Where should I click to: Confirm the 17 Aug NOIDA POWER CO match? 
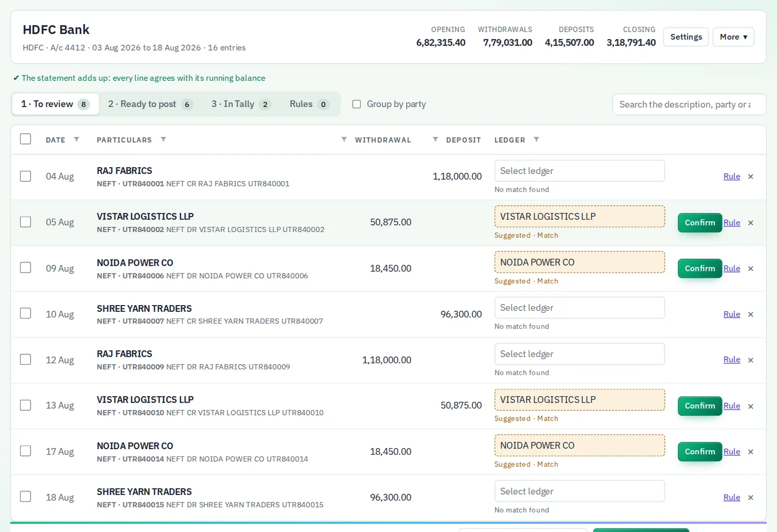700,452
